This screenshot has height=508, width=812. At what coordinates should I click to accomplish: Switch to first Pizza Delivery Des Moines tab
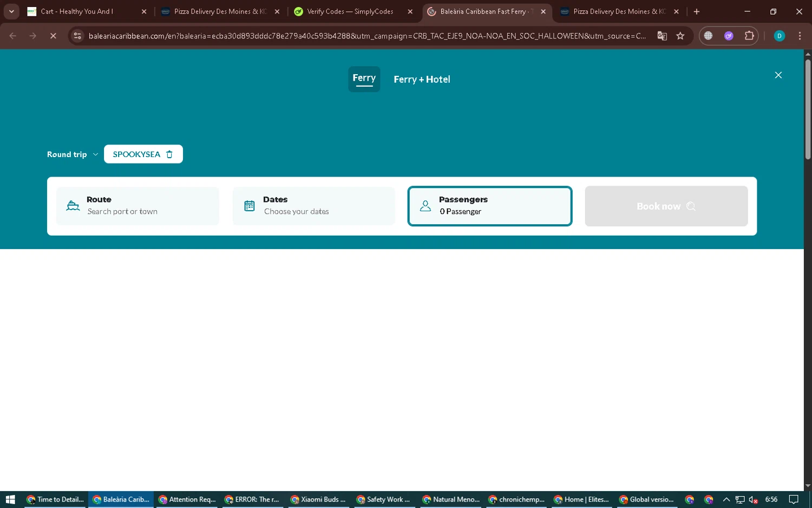coord(220,11)
